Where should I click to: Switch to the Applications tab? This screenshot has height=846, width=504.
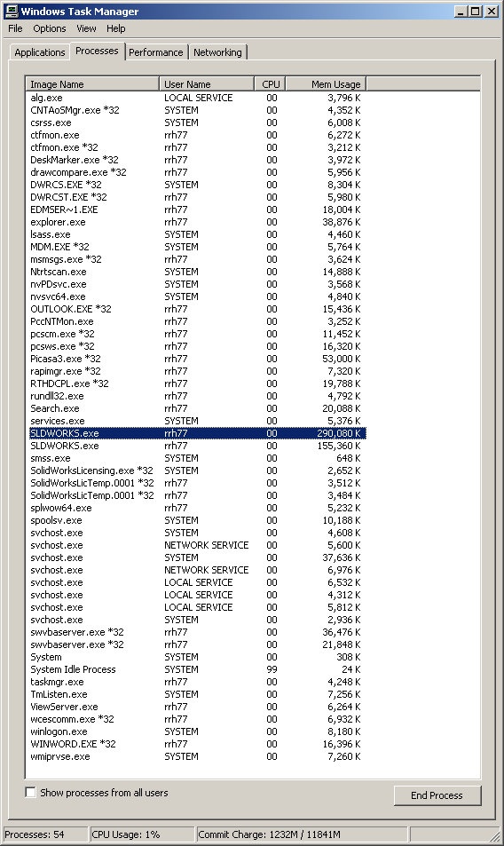[40, 52]
